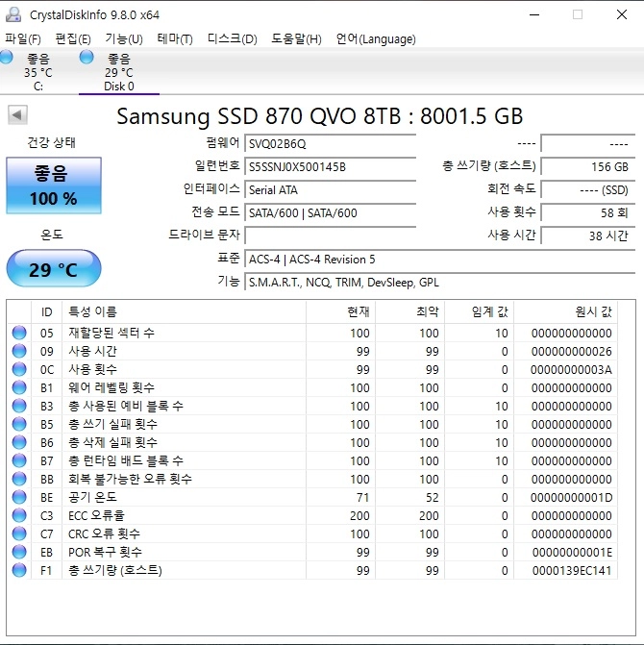
Task: Open the 디스크(D) menu
Action: pos(232,39)
